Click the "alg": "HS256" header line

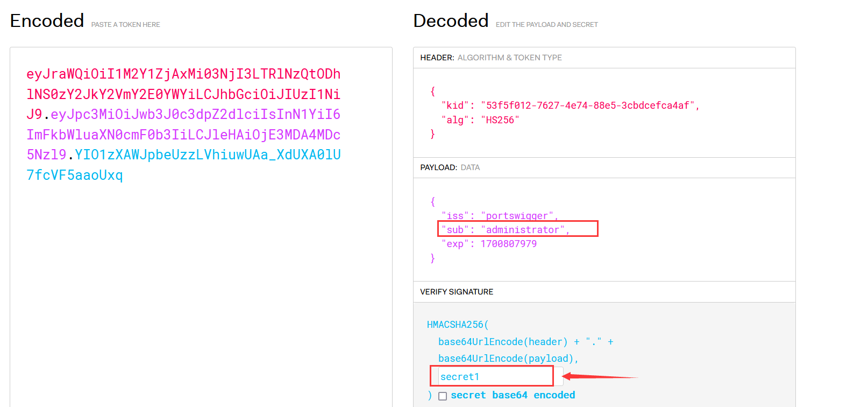tap(480, 120)
